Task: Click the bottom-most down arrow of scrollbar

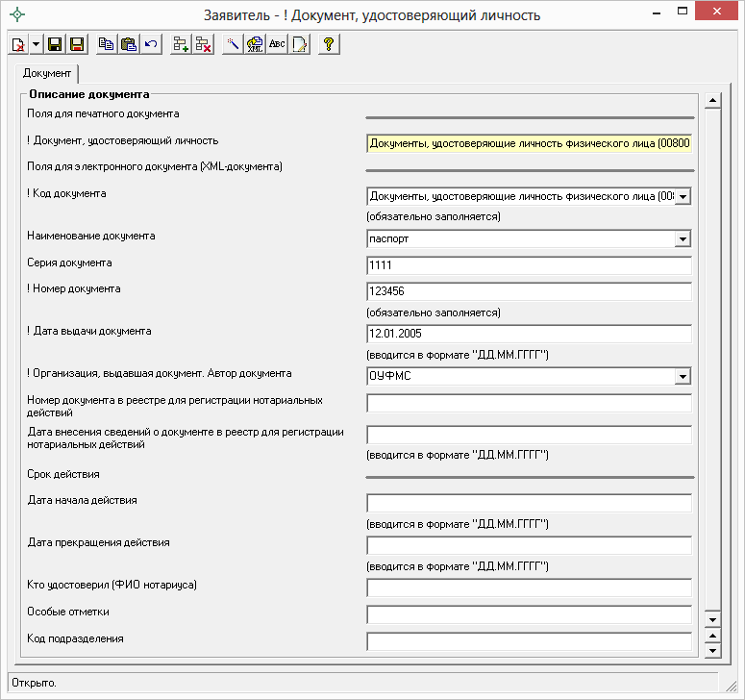Action: (x=712, y=651)
